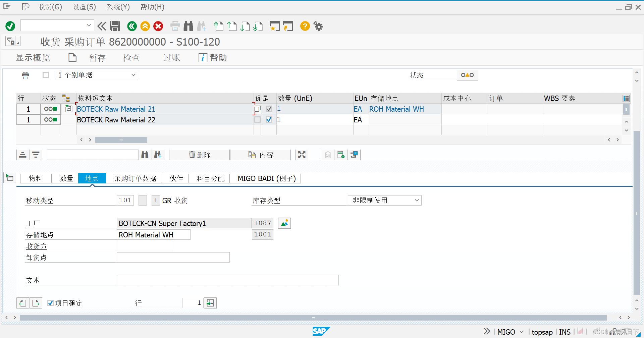
Task: Click the item table horizontal scrollbar thumb
Action: tap(121, 140)
